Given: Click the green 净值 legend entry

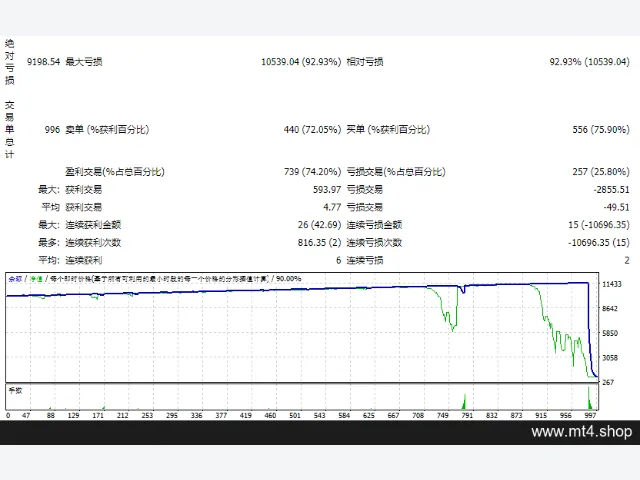Looking at the screenshot, I should tap(36, 279).
